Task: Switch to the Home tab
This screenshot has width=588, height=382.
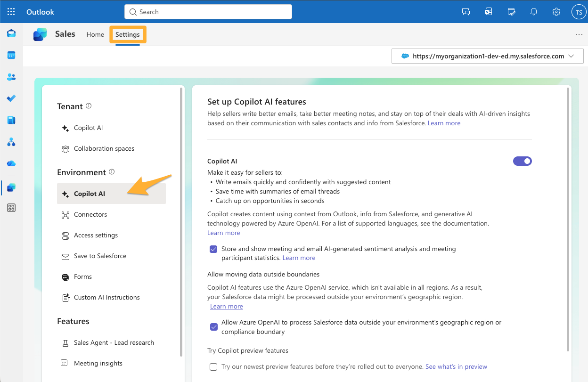Action: [x=95, y=34]
